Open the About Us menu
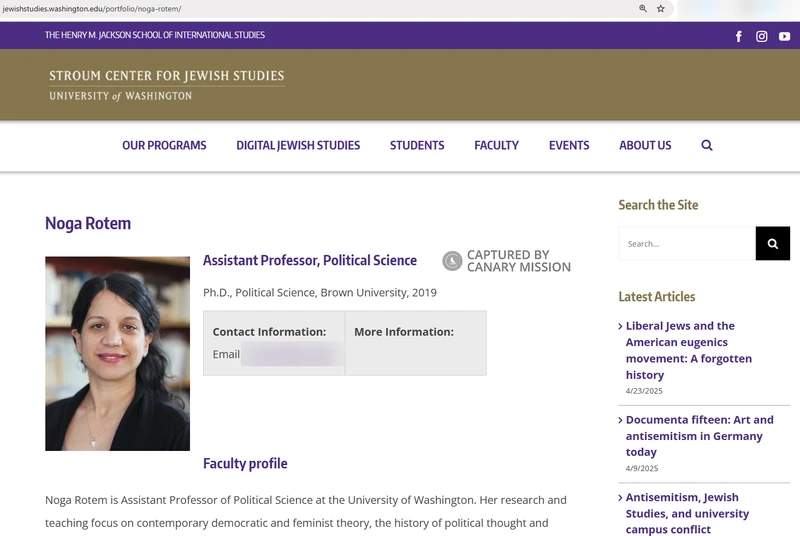The width and height of the screenshot is (800, 536). (645, 145)
